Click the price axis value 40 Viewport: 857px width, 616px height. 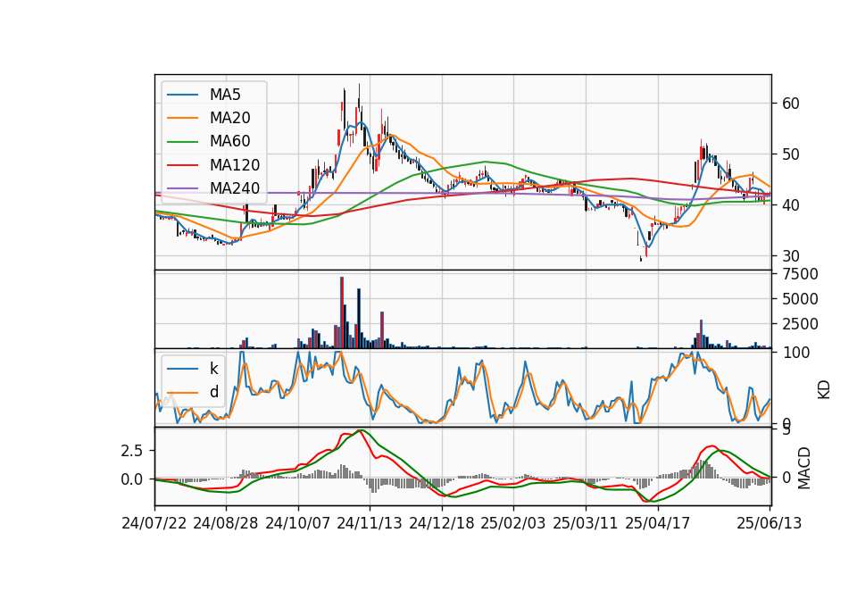coord(790,205)
